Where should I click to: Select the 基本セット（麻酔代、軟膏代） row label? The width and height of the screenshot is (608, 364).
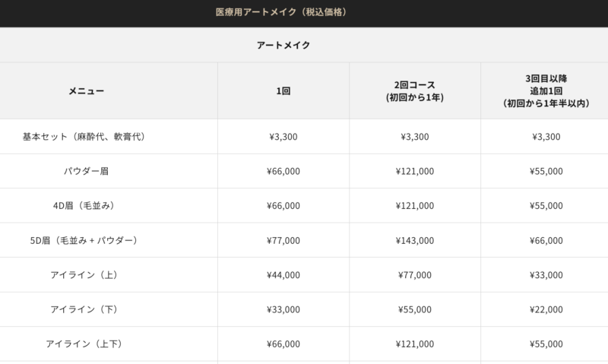[84, 137]
